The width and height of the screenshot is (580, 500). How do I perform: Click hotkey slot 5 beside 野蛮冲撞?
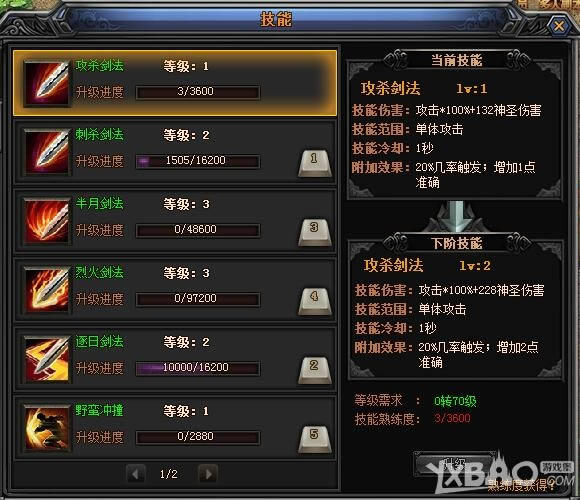pyautogui.click(x=315, y=439)
